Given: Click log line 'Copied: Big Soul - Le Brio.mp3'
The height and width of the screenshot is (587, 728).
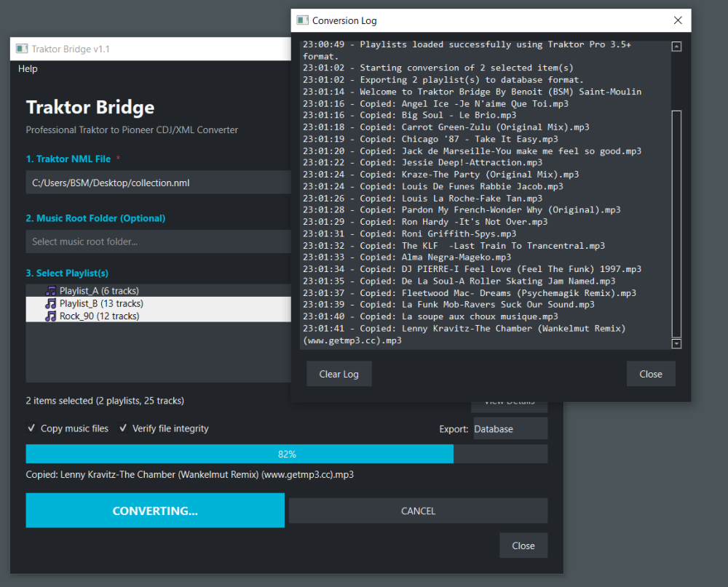Looking at the screenshot, I should tap(409, 115).
